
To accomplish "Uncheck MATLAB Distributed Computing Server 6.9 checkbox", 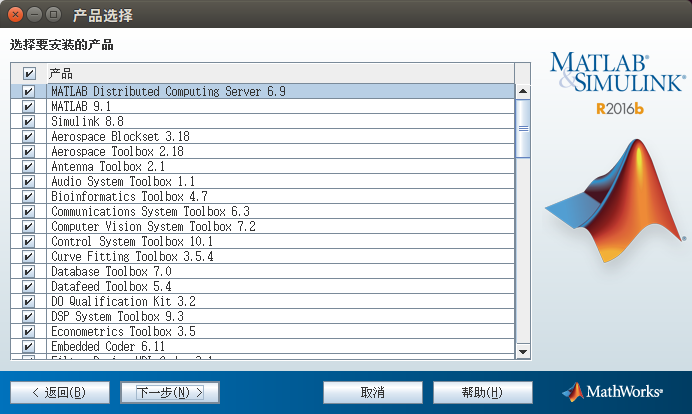I will click(28, 91).
